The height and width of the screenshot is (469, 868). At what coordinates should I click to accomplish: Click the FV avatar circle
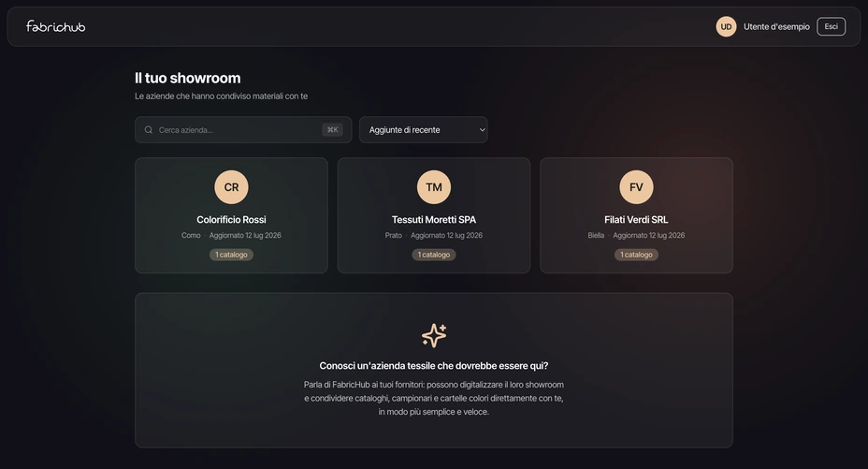[x=636, y=187]
